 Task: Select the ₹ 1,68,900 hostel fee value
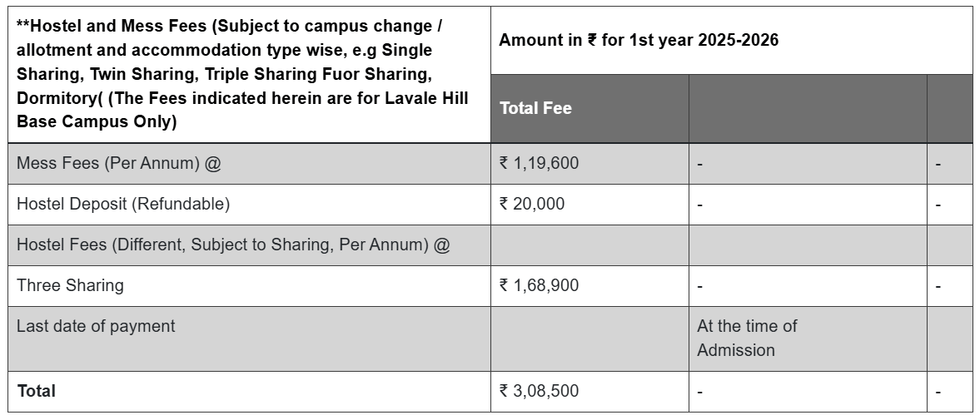pyautogui.click(x=539, y=285)
